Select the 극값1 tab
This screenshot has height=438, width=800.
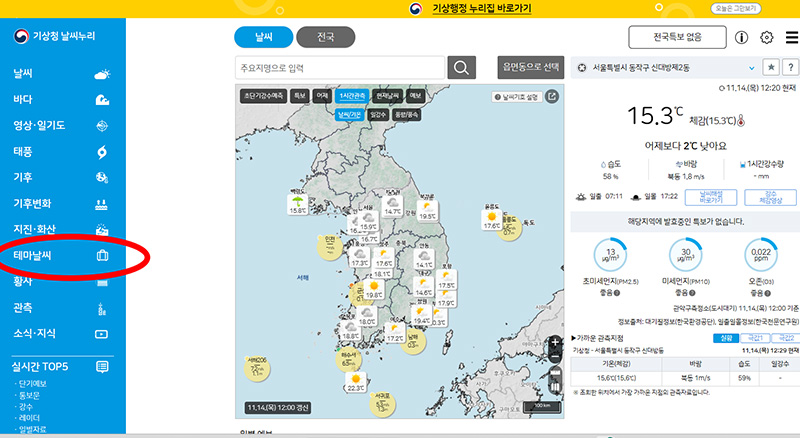(756, 338)
